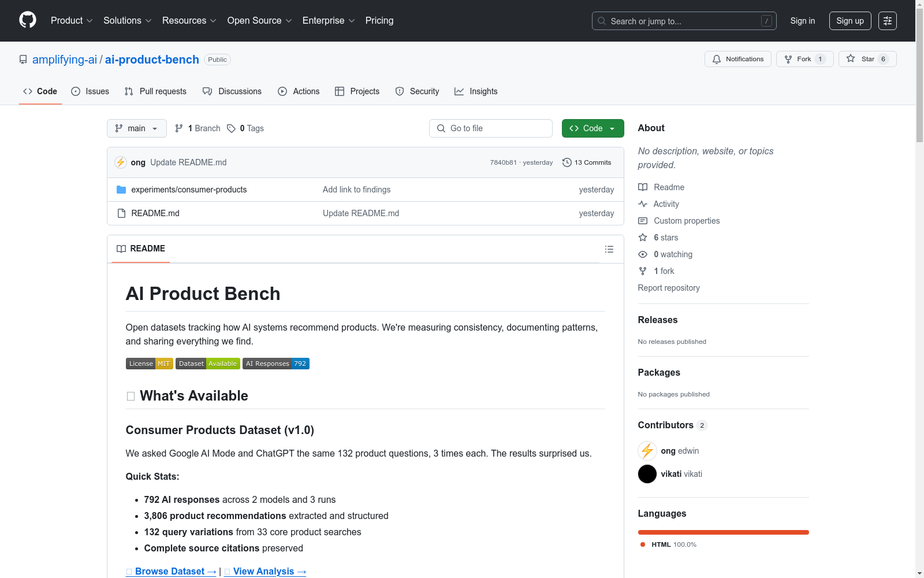Expand the Solutions menu
This screenshot has width=924, height=578.
(x=127, y=21)
